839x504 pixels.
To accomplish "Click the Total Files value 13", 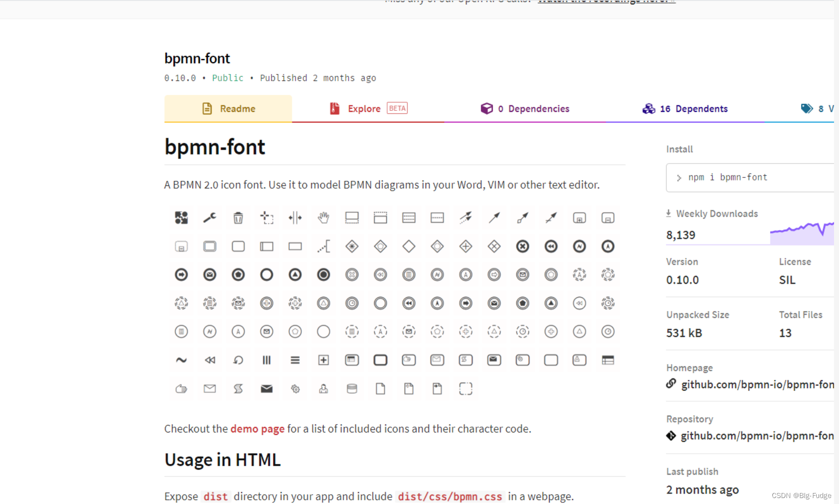I will pos(785,333).
